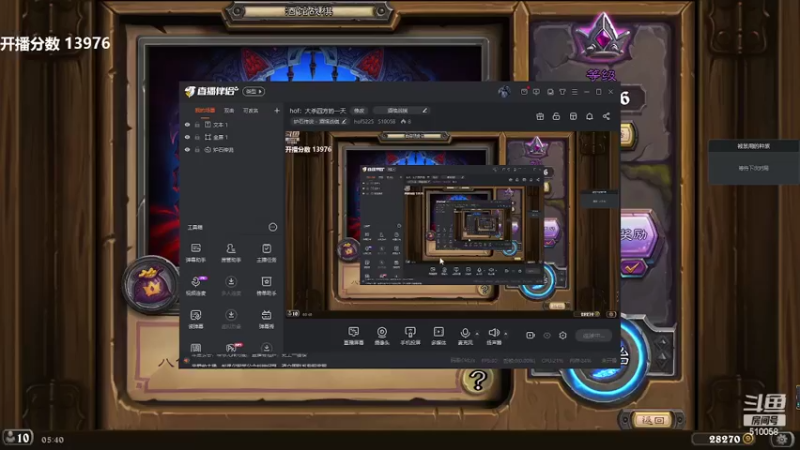Expand speaker volume arrow
This screenshot has width=800, height=450.
506,334
